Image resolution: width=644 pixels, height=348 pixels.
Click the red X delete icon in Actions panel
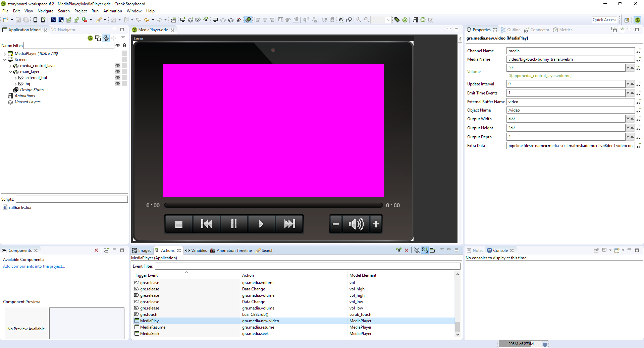(407, 250)
